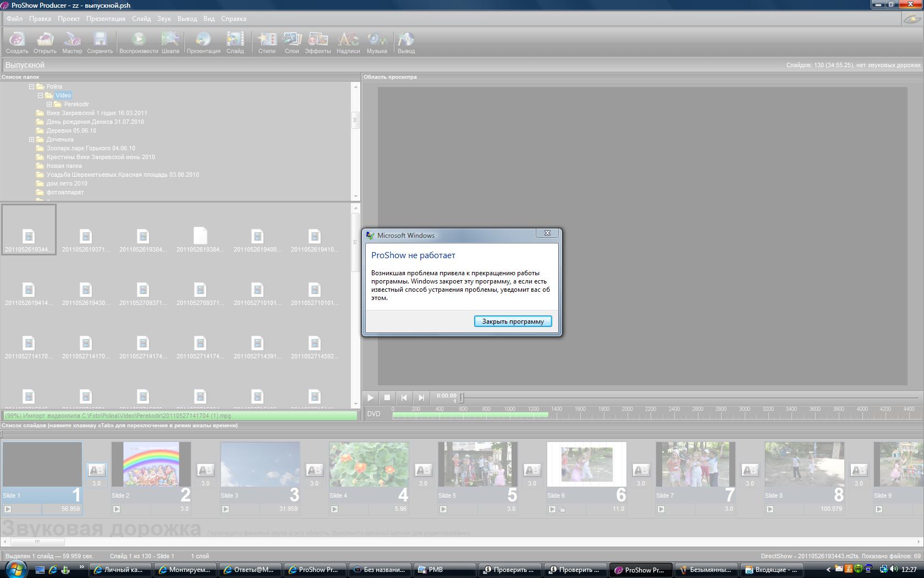Viewport: 924px width, 578px height.
Task: Open the Стили slide styles icon
Action: [267, 42]
